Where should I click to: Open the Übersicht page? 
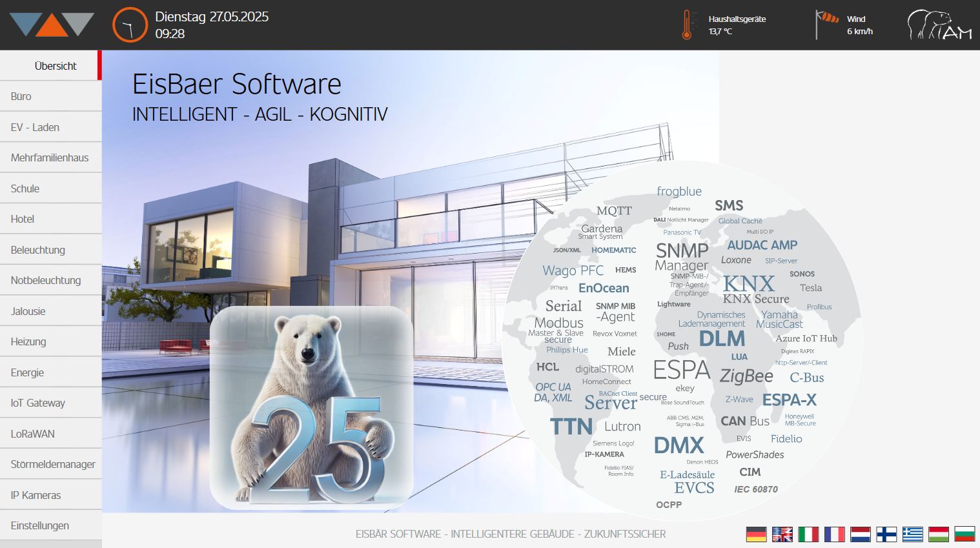pyautogui.click(x=51, y=66)
